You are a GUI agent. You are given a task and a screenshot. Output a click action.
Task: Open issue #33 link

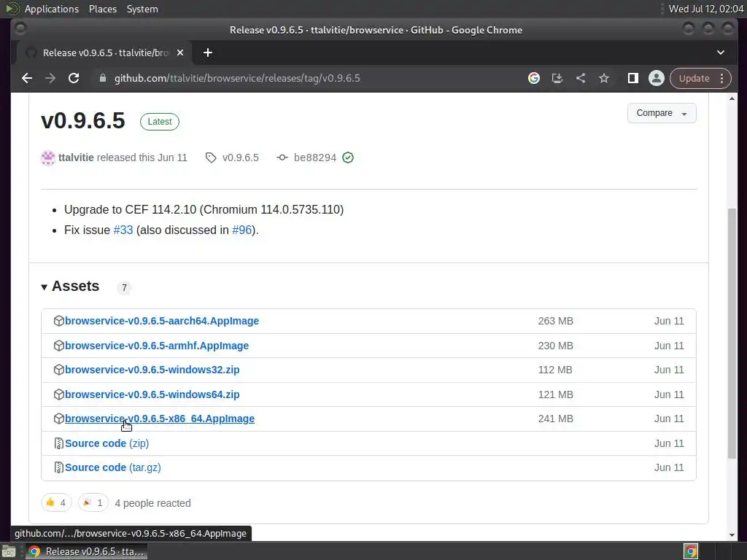click(x=123, y=230)
